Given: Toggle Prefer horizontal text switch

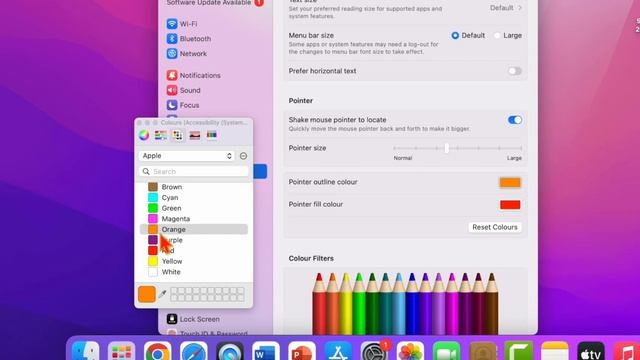Looking at the screenshot, I should pos(514,71).
